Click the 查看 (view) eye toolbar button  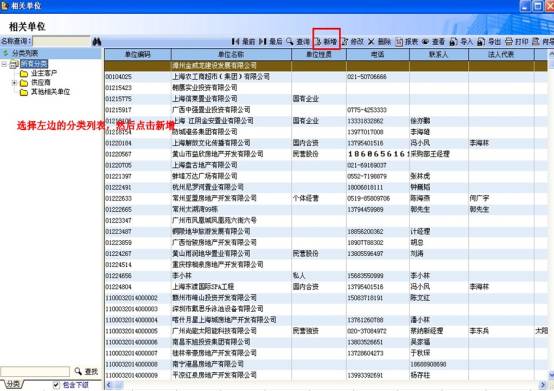(433, 42)
